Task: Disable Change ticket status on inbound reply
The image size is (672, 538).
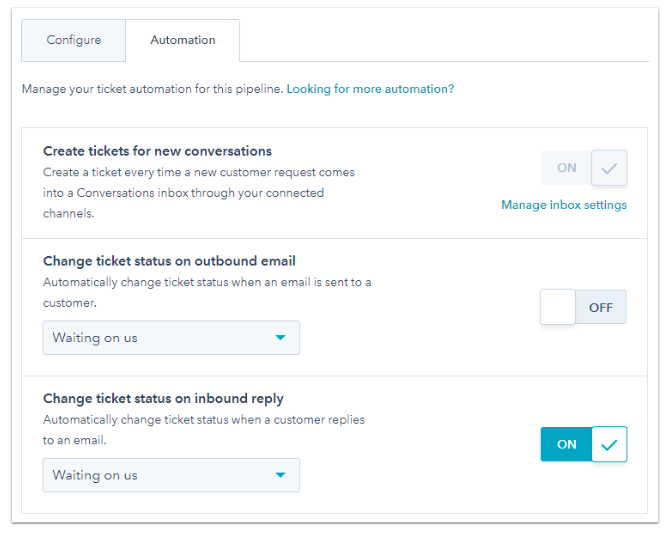Action: 584,444
